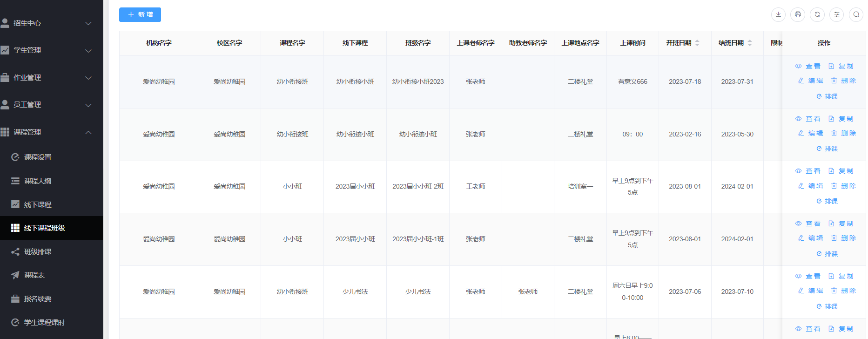This screenshot has height=339, width=868.
Task: Go to 线下课程 in the sidebar
Action: coord(52,204)
